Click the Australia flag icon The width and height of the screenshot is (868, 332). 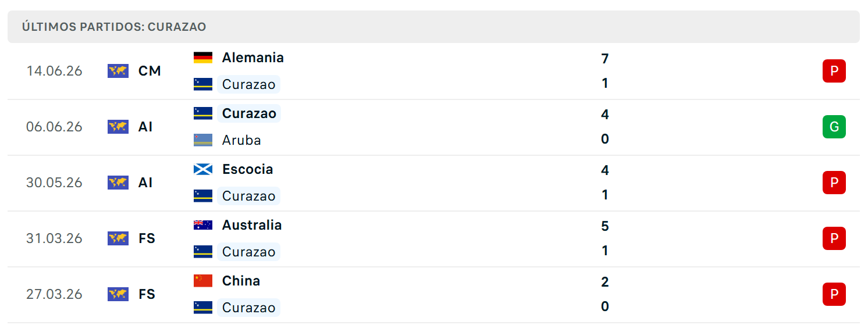pyautogui.click(x=203, y=225)
